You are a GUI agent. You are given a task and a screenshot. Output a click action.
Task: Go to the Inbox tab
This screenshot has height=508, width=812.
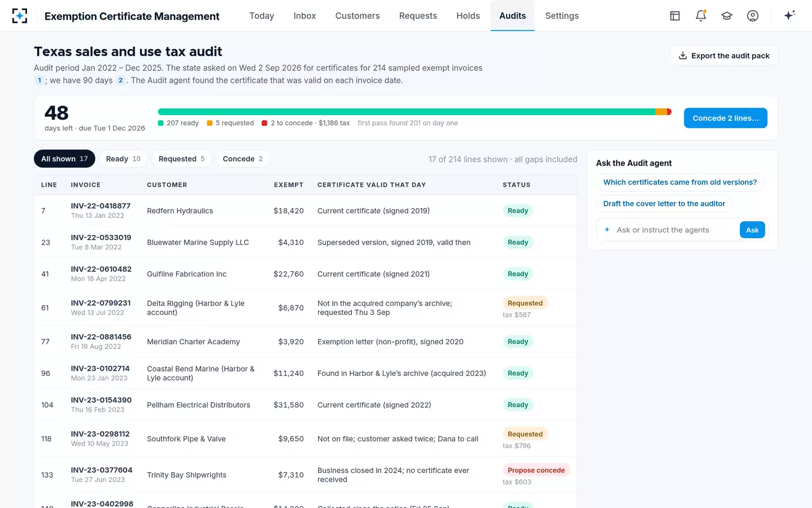tap(304, 16)
